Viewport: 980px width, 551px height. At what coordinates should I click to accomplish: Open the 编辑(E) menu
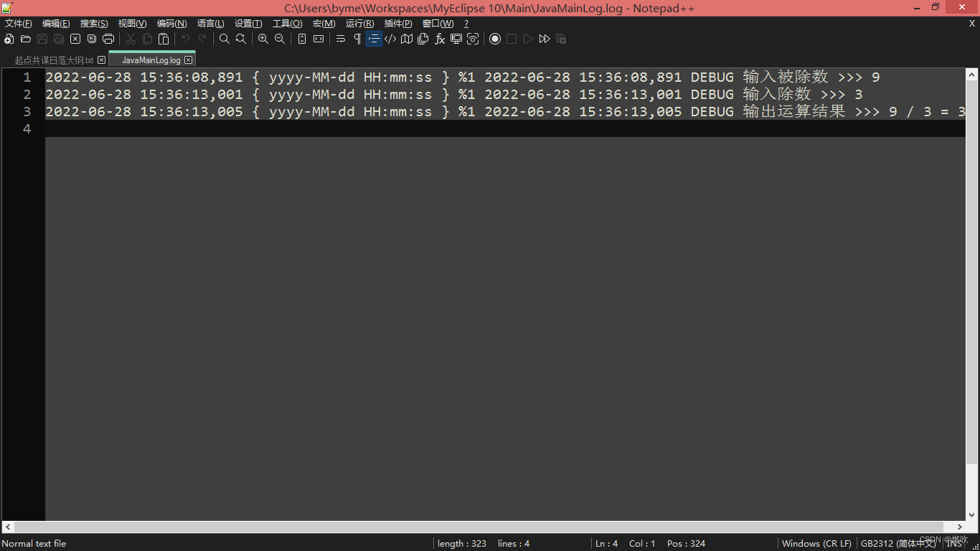56,24
